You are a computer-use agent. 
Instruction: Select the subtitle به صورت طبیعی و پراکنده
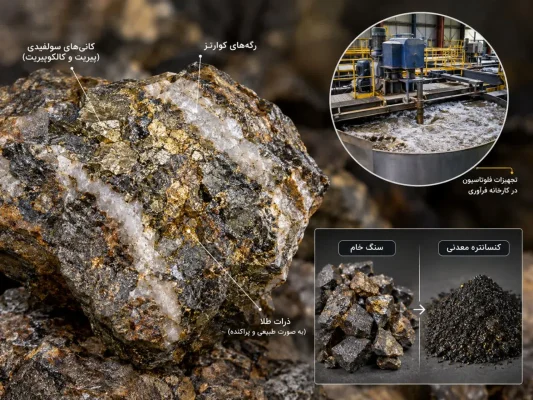[x=267, y=332]
